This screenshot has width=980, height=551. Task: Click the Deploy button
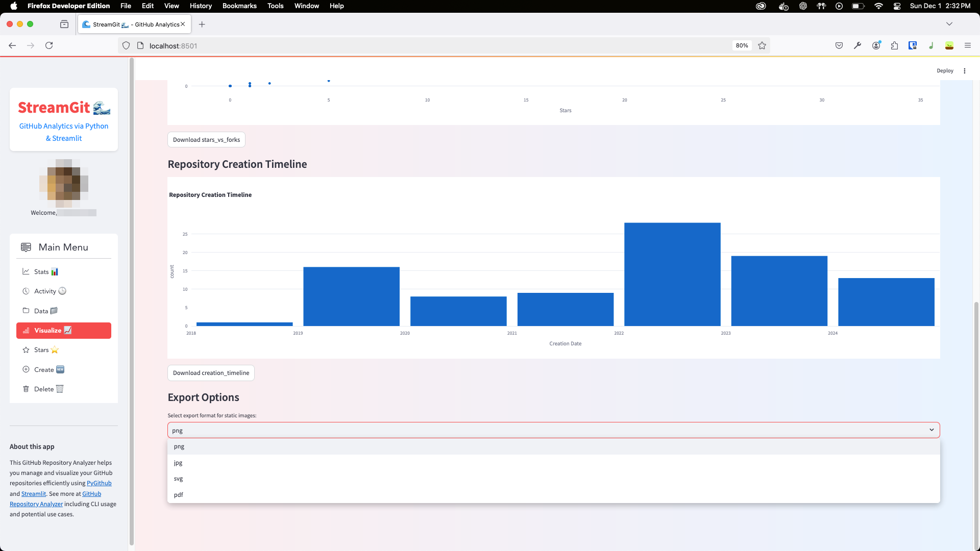click(945, 70)
